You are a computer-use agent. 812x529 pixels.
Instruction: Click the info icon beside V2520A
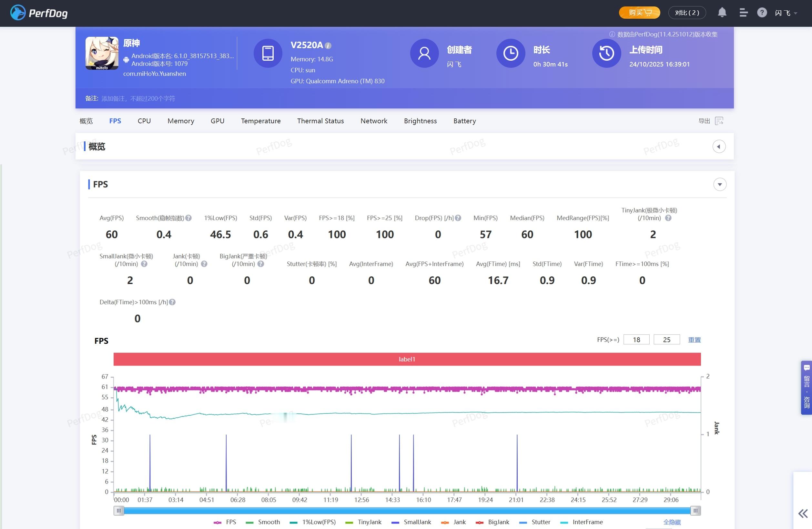click(x=328, y=46)
